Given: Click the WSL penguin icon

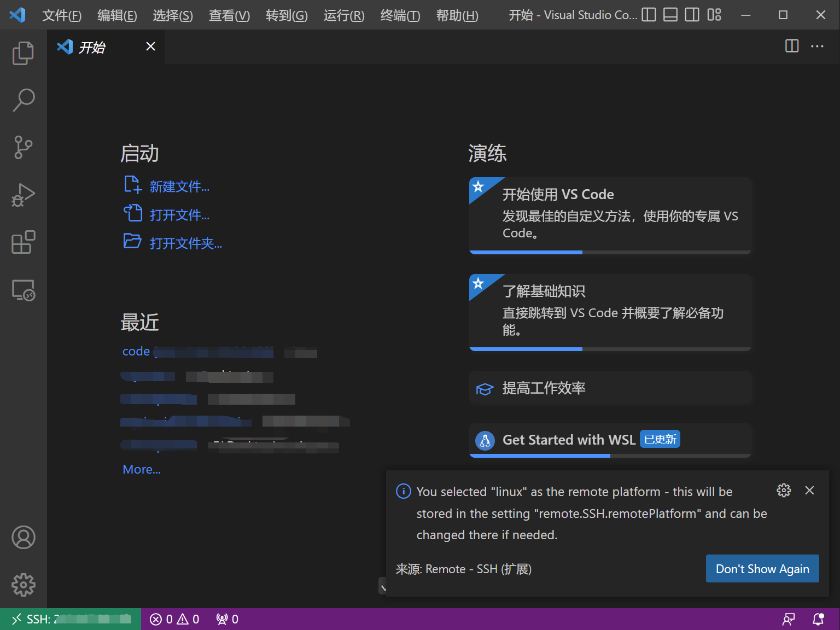Looking at the screenshot, I should pyautogui.click(x=485, y=440).
